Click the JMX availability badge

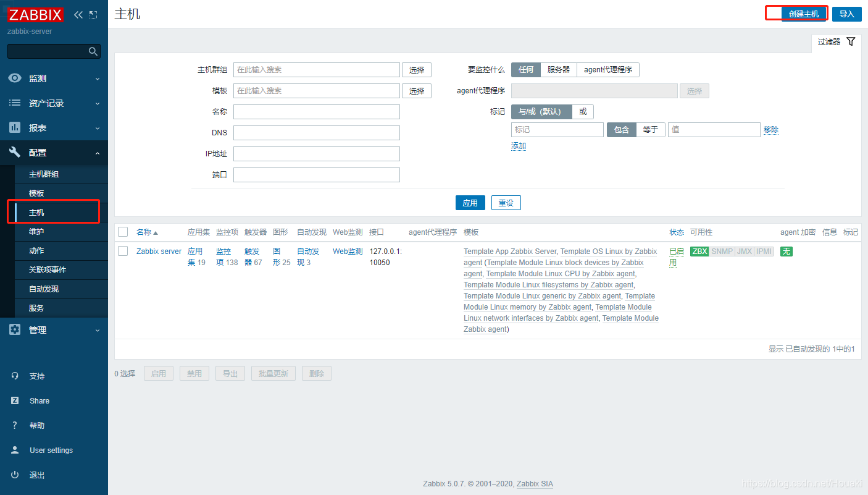(745, 252)
